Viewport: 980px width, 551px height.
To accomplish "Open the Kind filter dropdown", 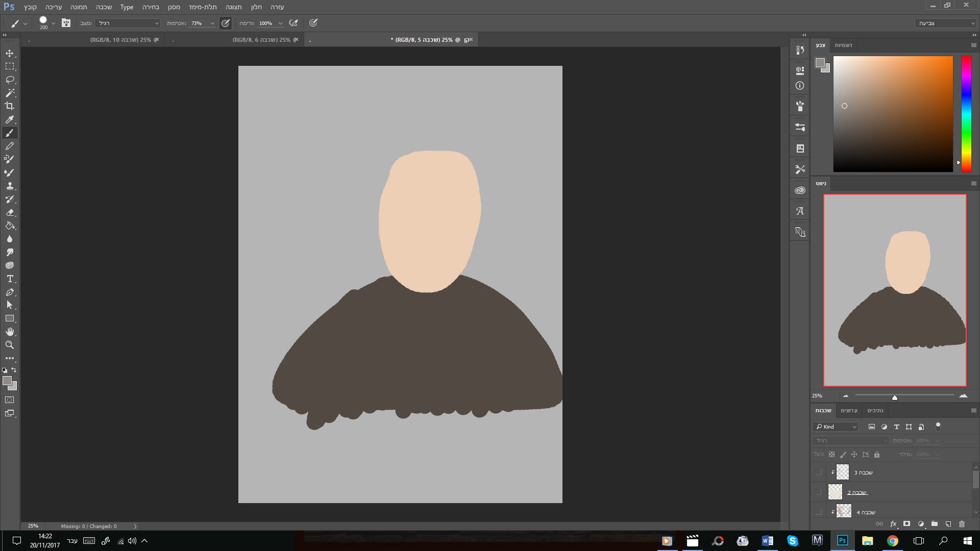I will pos(836,427).
